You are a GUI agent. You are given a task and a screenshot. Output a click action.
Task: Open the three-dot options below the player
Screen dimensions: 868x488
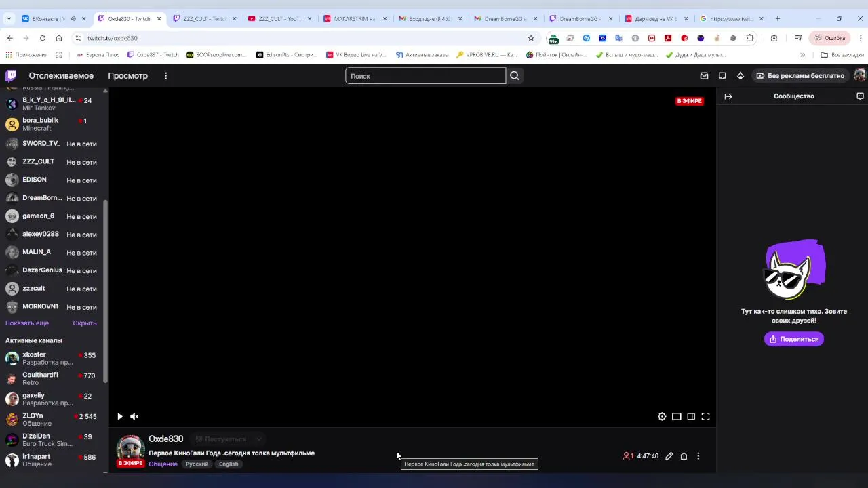tap(698, 456)
